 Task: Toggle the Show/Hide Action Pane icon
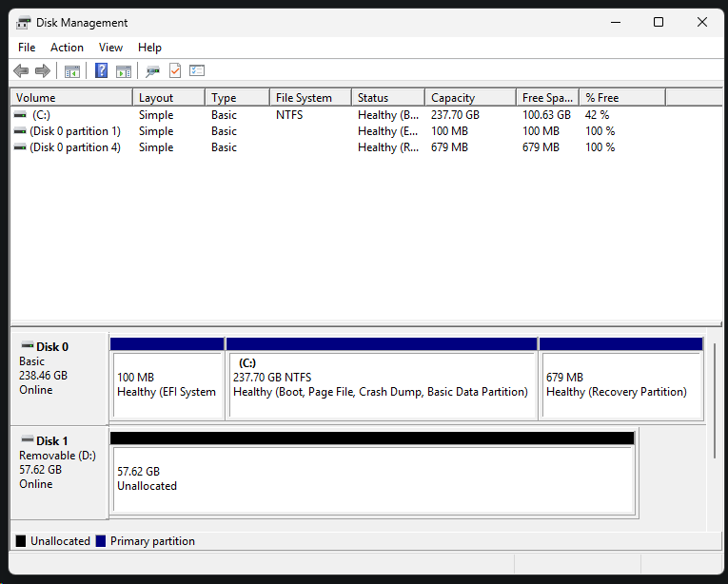click(x=123, y=71)
